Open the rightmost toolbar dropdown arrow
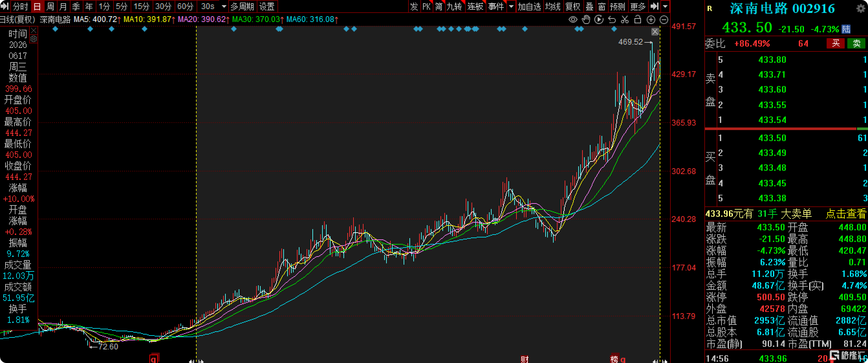Image resolution: width=868 pixels, height=363 pixels. [665, 6]
